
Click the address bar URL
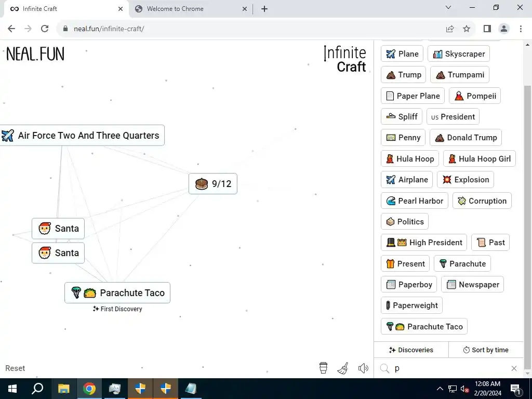109,29
